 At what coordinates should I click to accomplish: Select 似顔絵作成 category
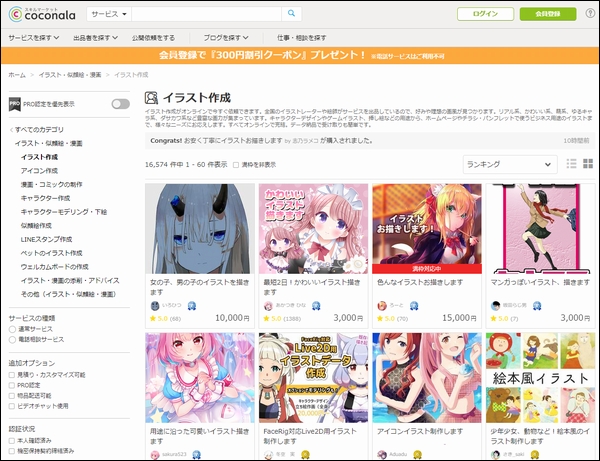(36, 226)
